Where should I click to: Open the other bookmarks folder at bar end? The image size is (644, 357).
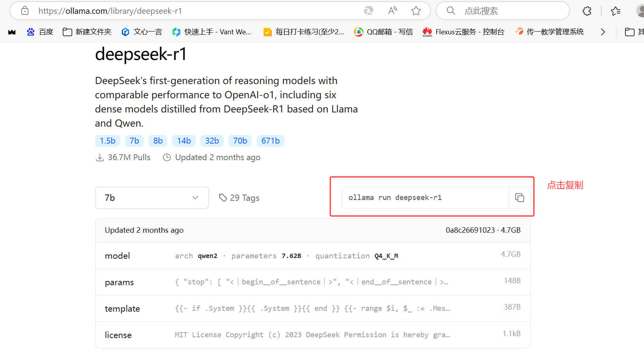click(634, 32)
